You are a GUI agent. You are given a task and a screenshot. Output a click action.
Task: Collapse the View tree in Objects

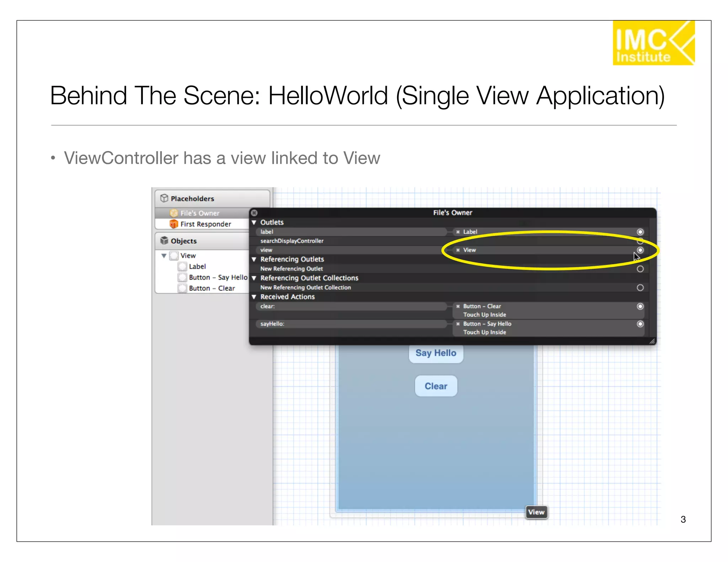pos(164,256)
